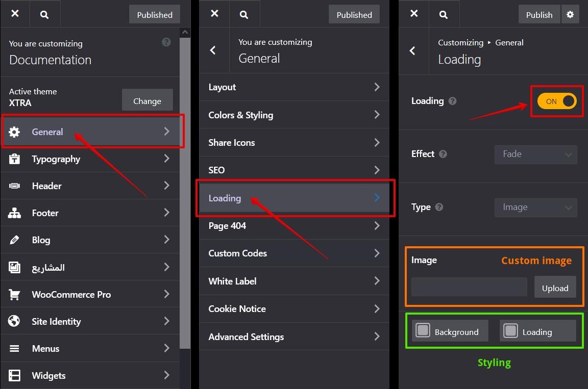Click the WooCommerce Pro cart icon

click(14, 295)
